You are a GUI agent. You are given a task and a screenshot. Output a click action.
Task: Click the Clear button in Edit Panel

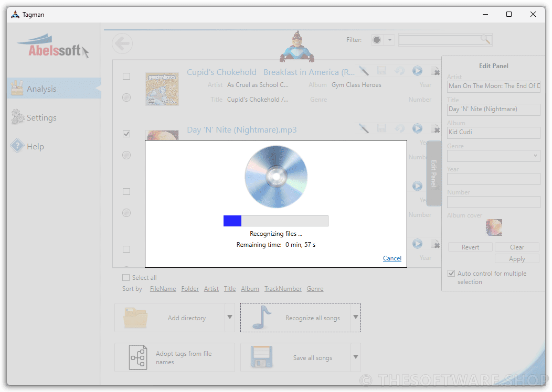click(x=517, y=247)
